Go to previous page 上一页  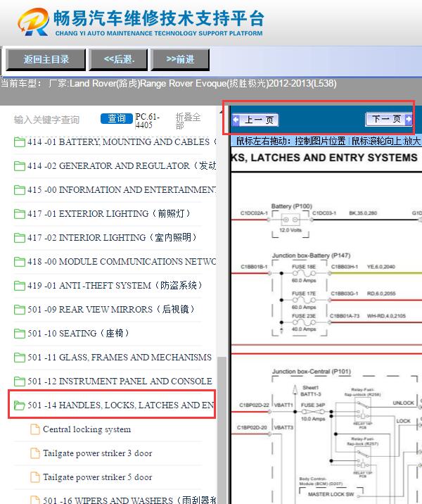(x=255, y=120)
